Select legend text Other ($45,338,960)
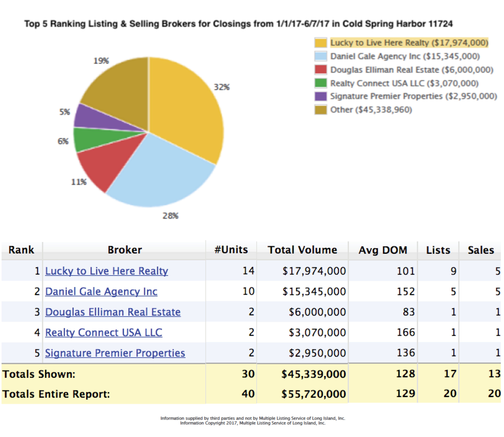The image size is (504, 437). [371, 110]
